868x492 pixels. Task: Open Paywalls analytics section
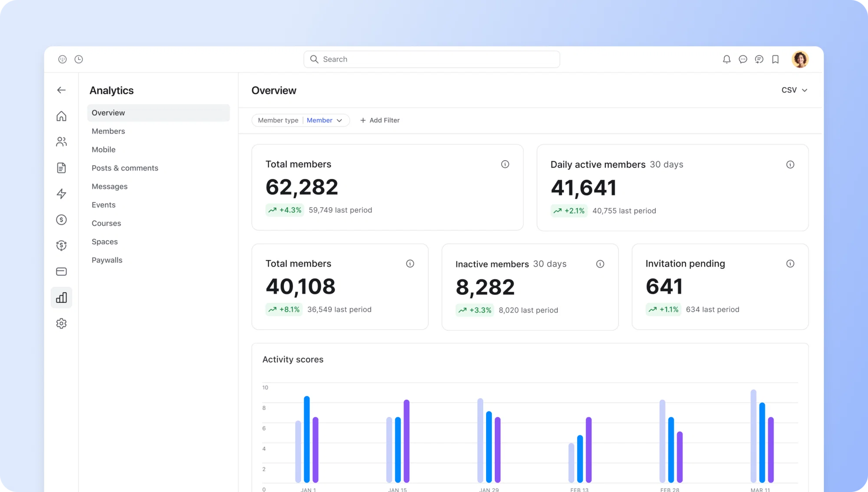pyautogui.click(x=107, y=260)
